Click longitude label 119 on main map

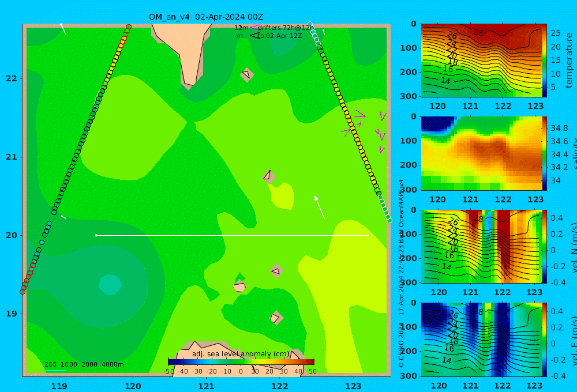point(59,386)
